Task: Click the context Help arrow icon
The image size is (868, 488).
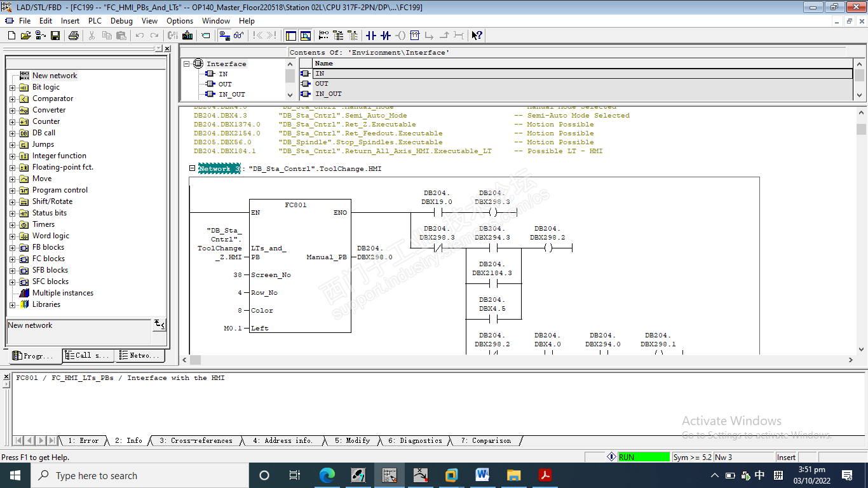Action: pyautogui.click(x=477, y=36)
